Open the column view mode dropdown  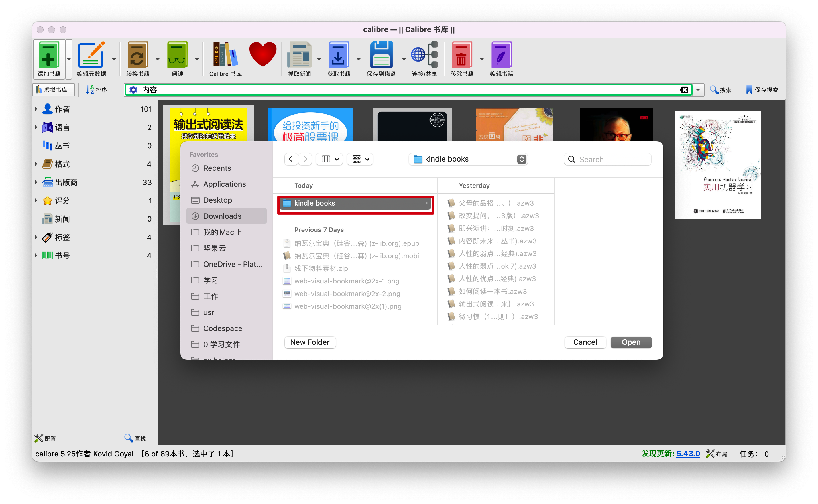[x=330, y=159]
